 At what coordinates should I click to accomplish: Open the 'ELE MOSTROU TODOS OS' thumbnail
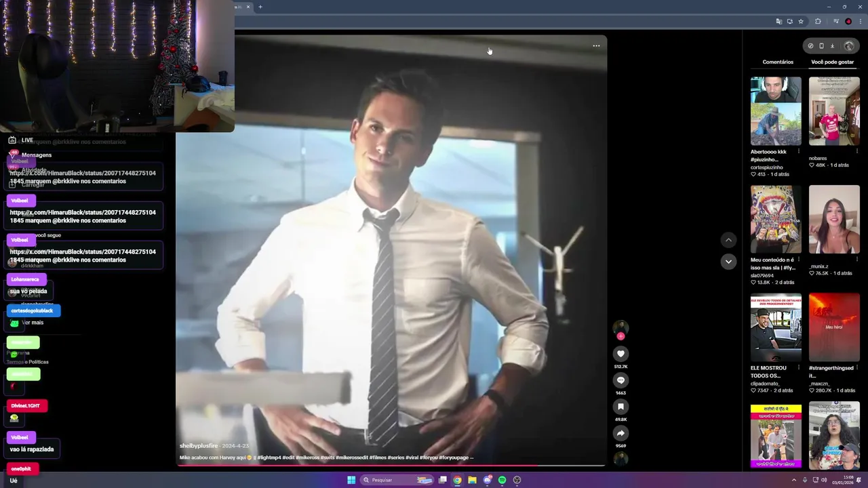776,327
